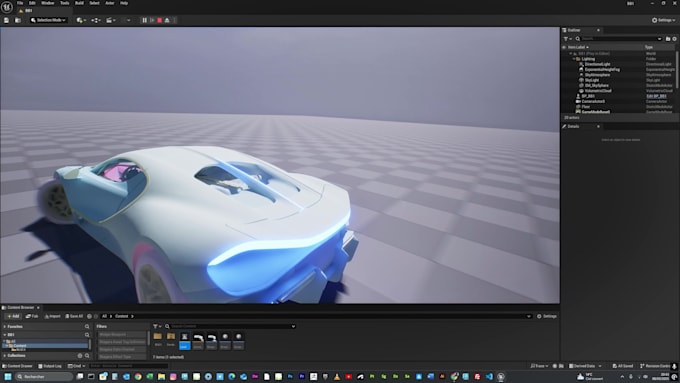Open the Blueprints toolbar dropdown
680x383 pixels.
[96, 20]
